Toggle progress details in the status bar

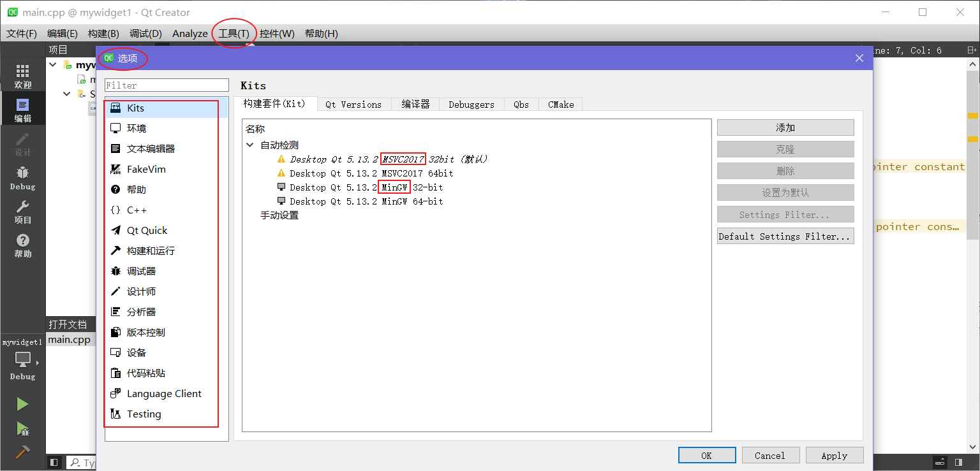pos(939,463)
